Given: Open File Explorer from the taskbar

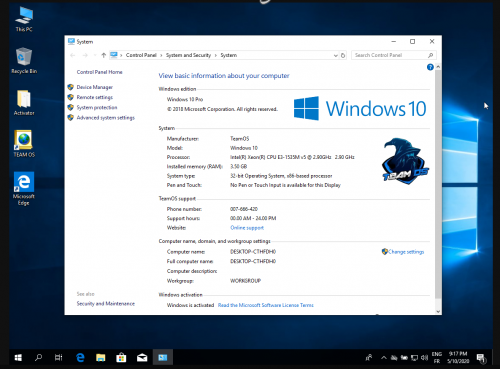Looking at the screenshot, I should pos(100,358).
